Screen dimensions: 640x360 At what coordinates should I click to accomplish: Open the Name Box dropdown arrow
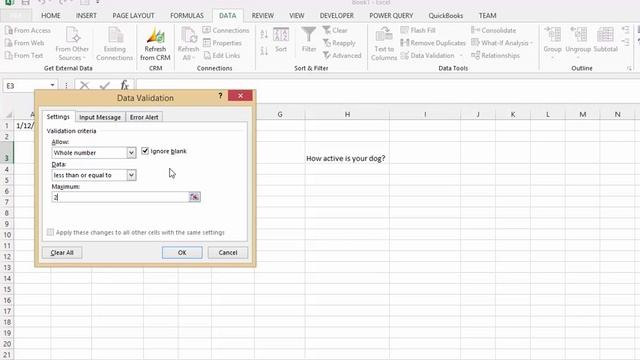click(52, 85)
